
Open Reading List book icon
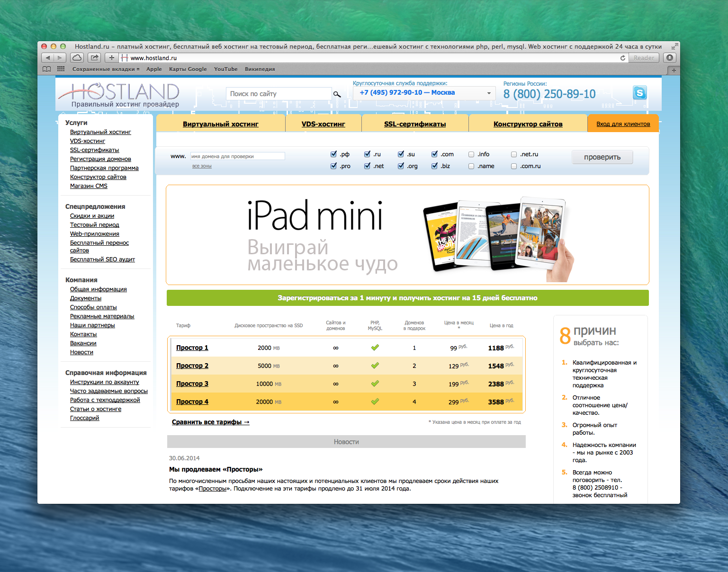tap(46, 69)
